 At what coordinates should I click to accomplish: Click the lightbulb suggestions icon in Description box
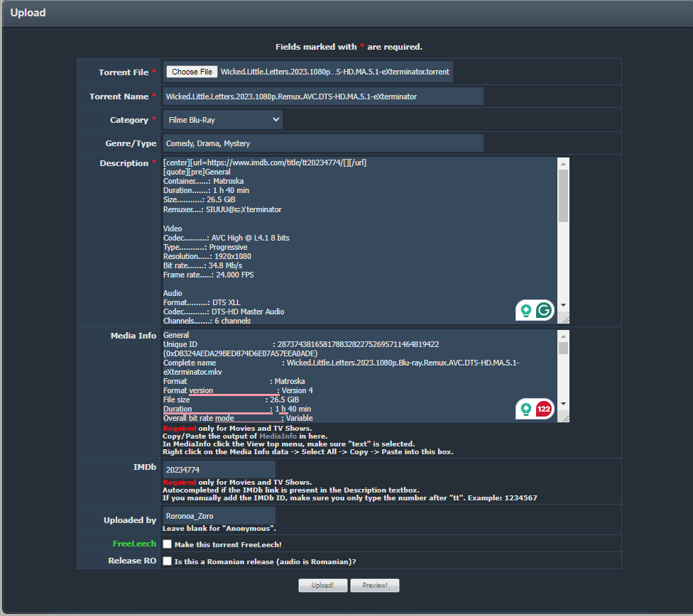pos(526,310)
